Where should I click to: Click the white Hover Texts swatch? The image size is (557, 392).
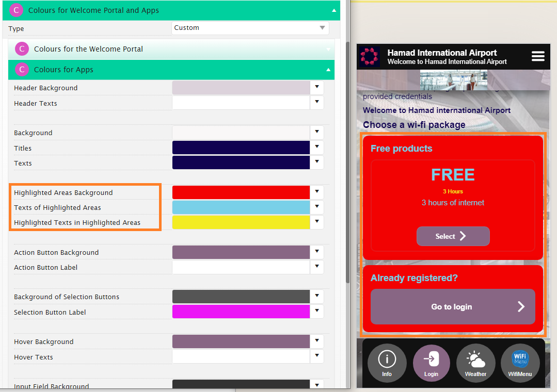(241, 356)
